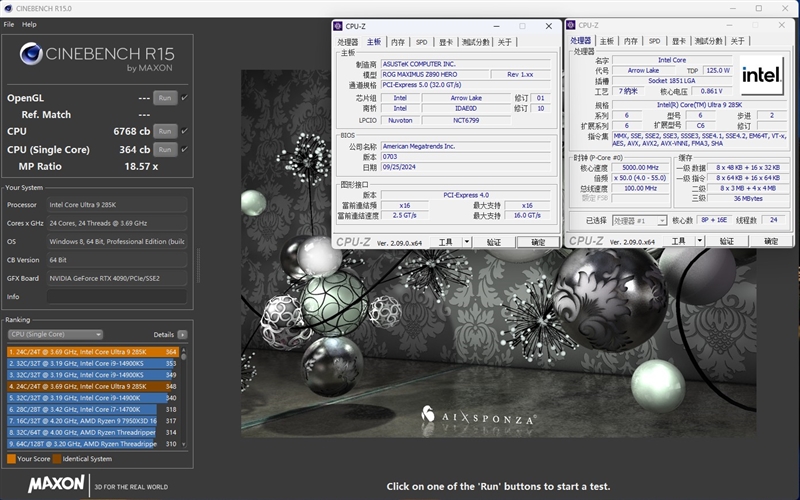Select ranking row 7 Ryzen 9 7950X3D
Image resolution: width=800 pixels, height=500 pixels.
click(x=93, y=421)
